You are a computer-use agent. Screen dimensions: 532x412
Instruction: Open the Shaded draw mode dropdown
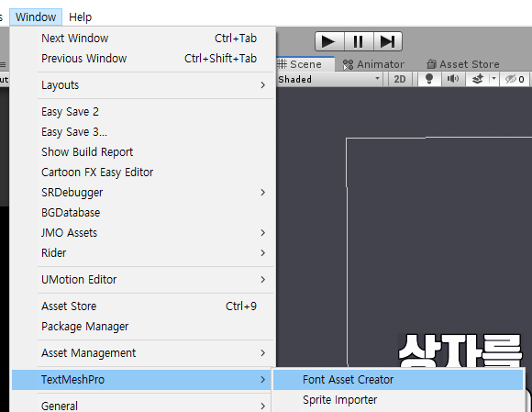coord(329,79)
